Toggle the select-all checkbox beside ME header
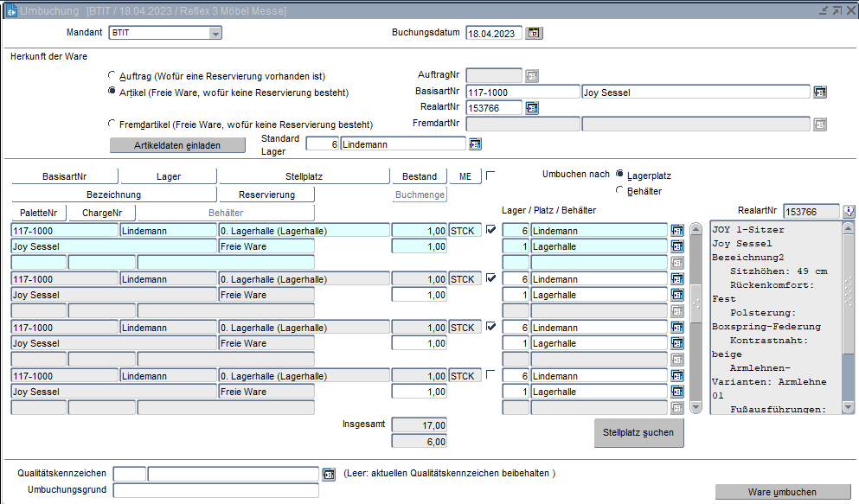Screen dimensions: 859x504 tap(490, 175)
